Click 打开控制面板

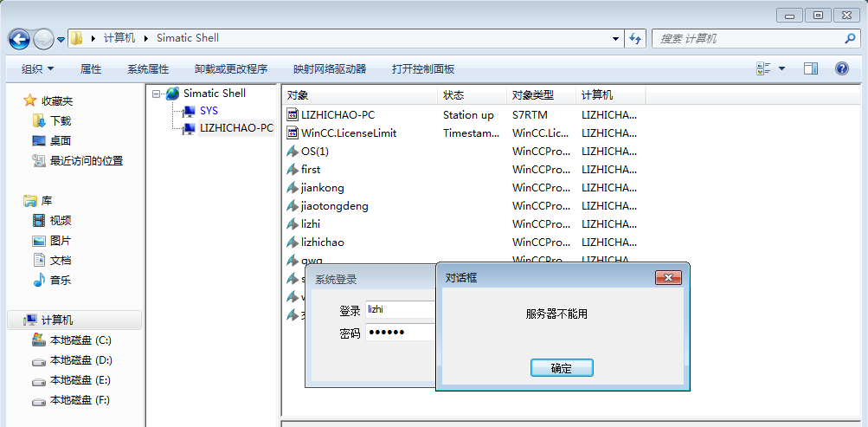[x=423, y=68]
